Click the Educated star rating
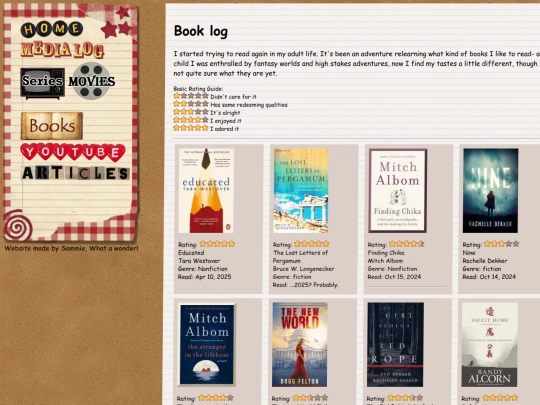The image size is (540, 405). (x=217, y=244)
